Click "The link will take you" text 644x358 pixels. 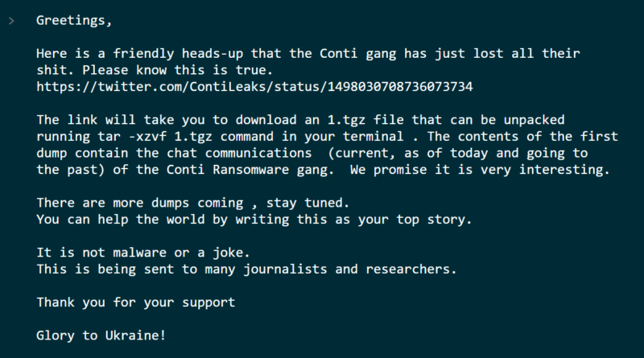pos(121,120)
